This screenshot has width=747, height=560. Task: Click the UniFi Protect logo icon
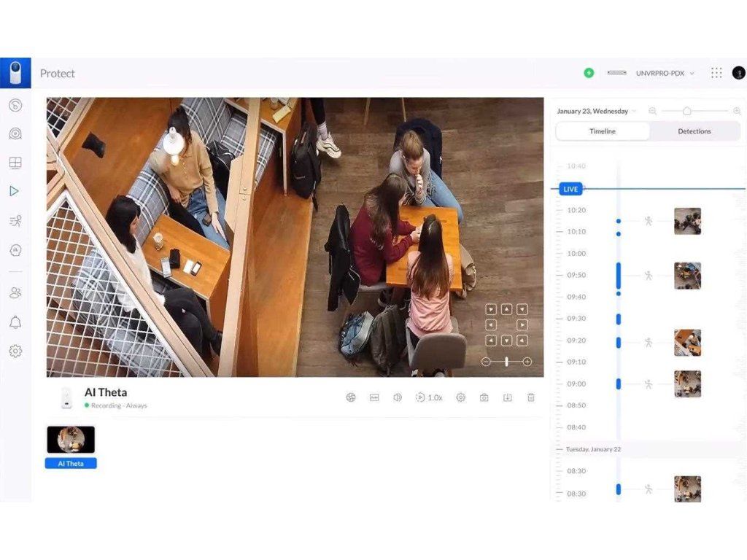(x=15, y=73)
